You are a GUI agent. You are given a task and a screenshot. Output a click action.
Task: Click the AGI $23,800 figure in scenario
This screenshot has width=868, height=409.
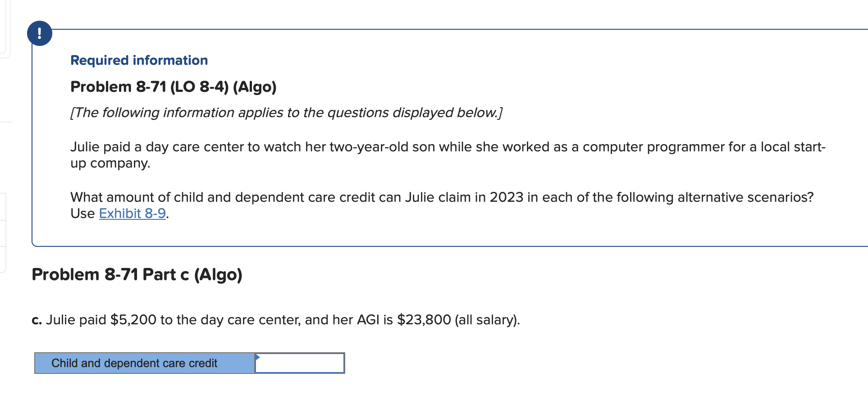coord(424,320)
